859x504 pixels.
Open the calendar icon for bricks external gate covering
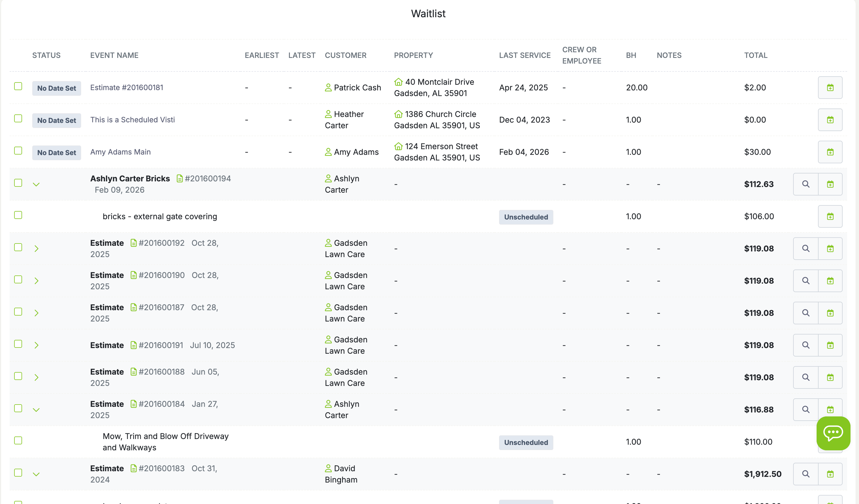(830, 216)
